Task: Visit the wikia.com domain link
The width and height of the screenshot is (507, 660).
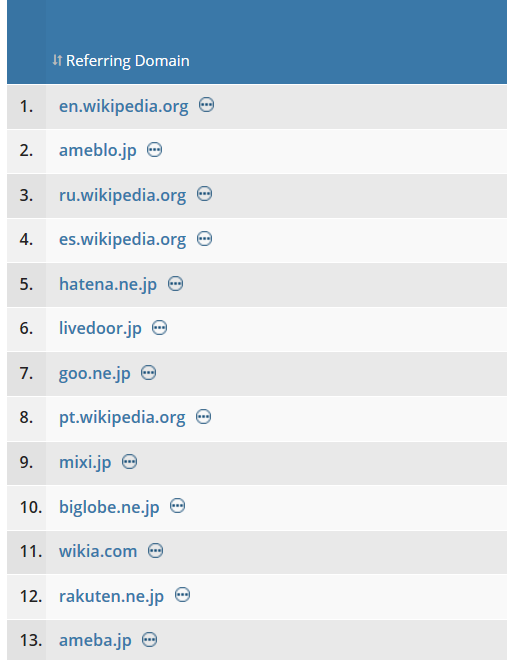Action: pos(98,551)
